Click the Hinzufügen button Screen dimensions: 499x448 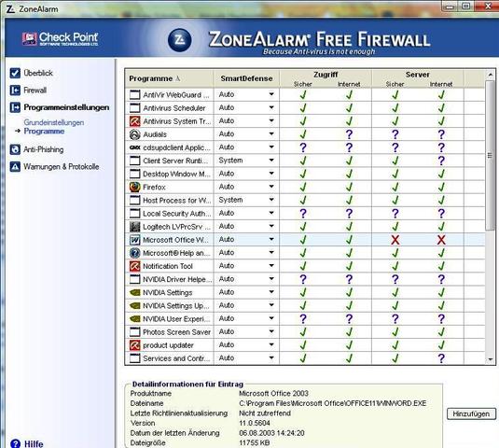(x=471, y=413)
